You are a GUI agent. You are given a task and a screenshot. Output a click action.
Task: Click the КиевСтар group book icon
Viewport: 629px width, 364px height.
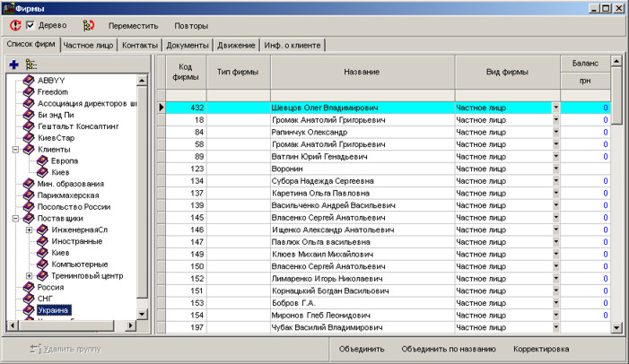28,137
